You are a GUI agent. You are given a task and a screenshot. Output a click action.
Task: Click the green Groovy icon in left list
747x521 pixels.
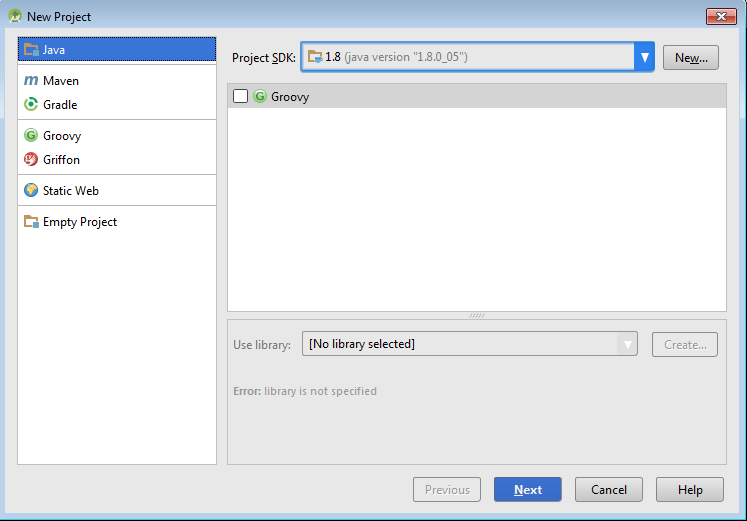[x=31, y=135]
